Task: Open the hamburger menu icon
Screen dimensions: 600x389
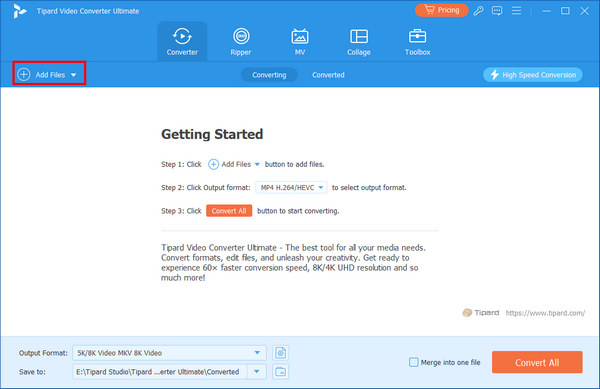Action: pyautogui.click(x=516, y=11)
